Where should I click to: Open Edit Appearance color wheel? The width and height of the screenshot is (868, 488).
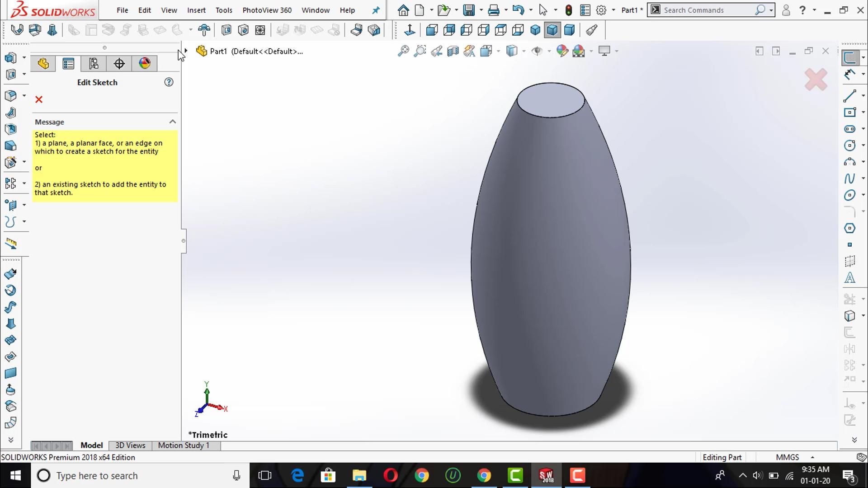pos(562,51)
